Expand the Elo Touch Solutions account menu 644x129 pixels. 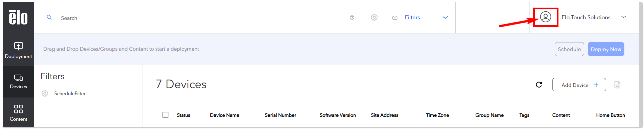pyautogui.click(x=624, y=17)
